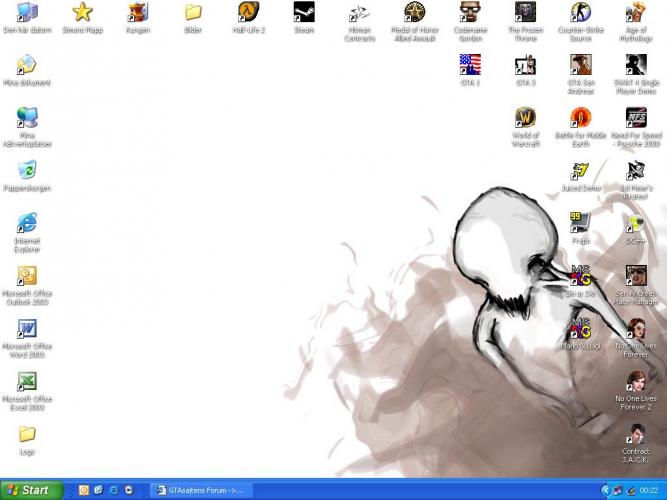Open Age of Mythology shortcut

tap(635, 12)
